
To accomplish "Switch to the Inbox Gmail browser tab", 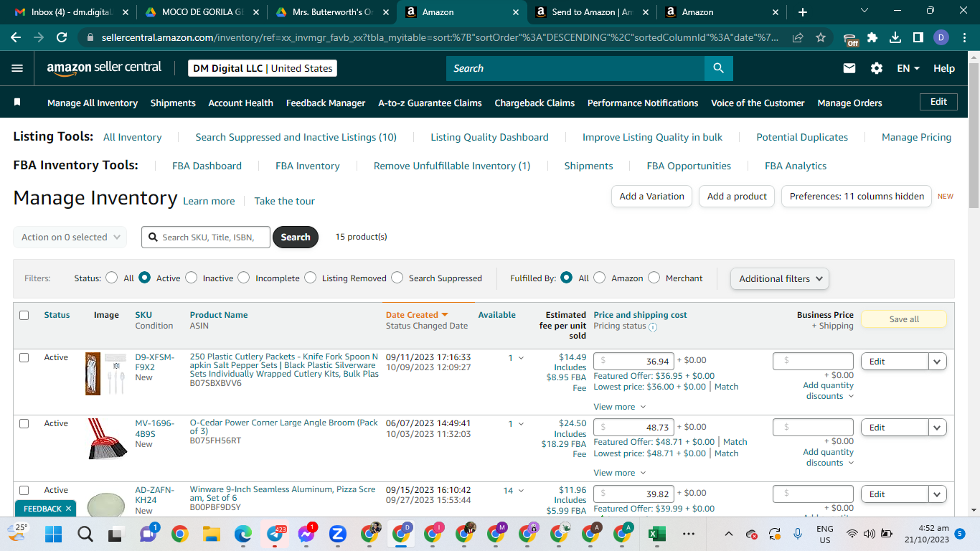I will (x=71, y=12).
